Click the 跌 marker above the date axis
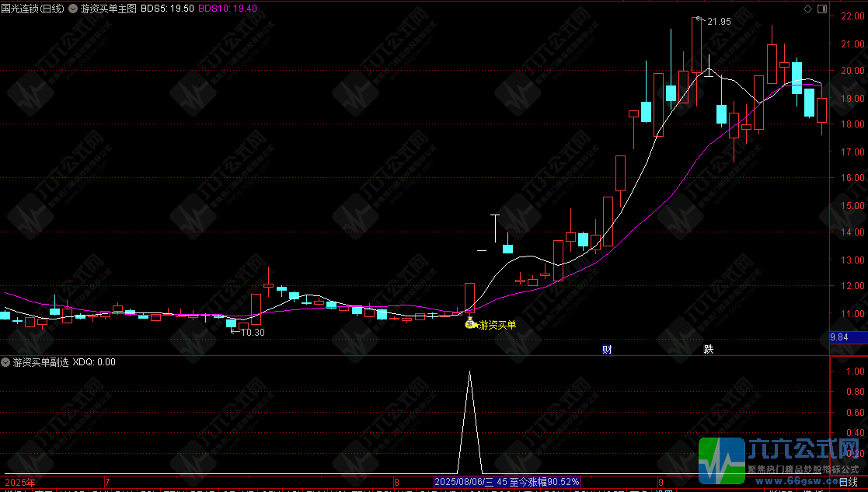 [709, 349]
